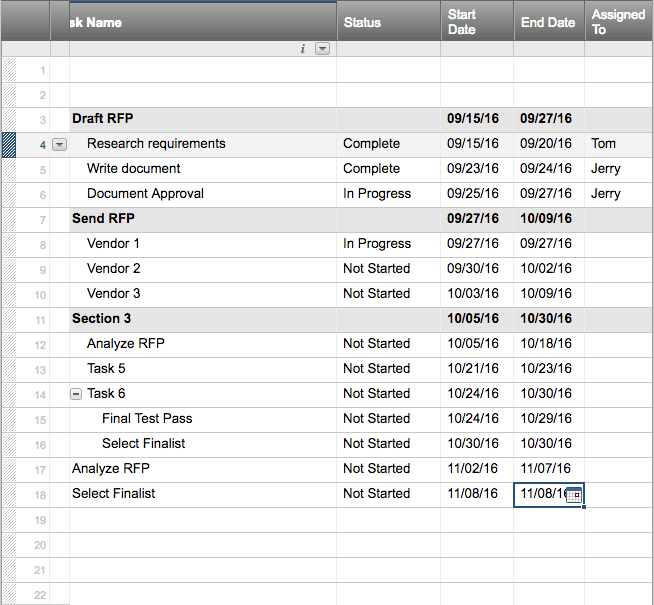Click row number 1 header

[40, 70]
